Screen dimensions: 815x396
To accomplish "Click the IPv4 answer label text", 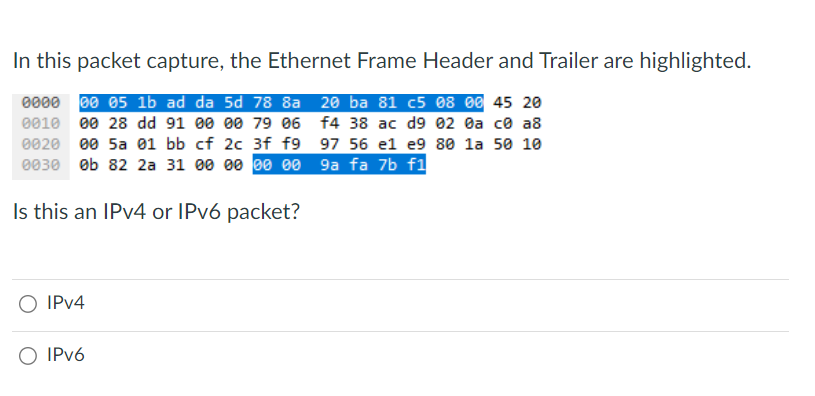I will tap(65, 303).
